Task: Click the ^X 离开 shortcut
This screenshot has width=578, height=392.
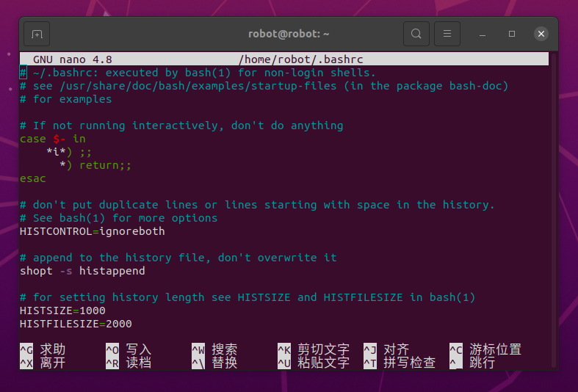Action: (x=43, y=363)
